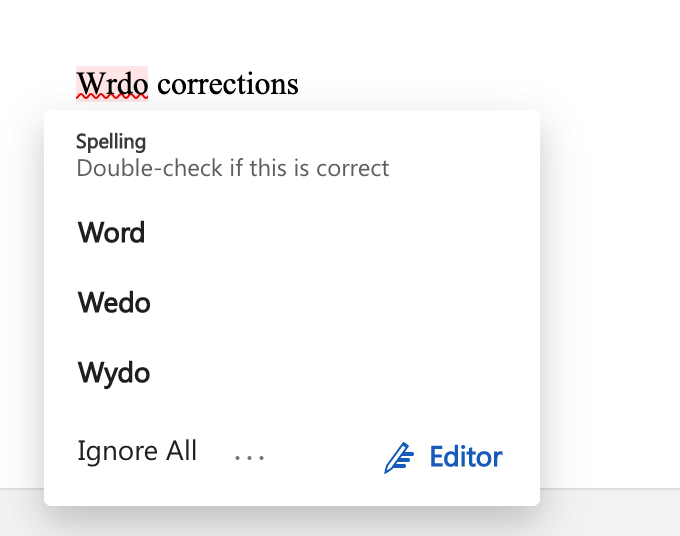Image resolution: width=680 pixels, height=536 pixels.
Task: Click the "Editor" text label
Action: [466, 457]
